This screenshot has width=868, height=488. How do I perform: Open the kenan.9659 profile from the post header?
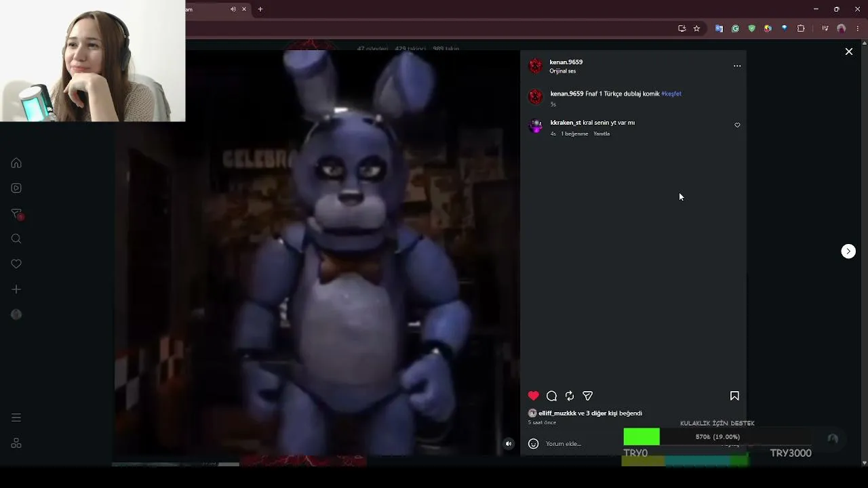[x=566, y=62]
